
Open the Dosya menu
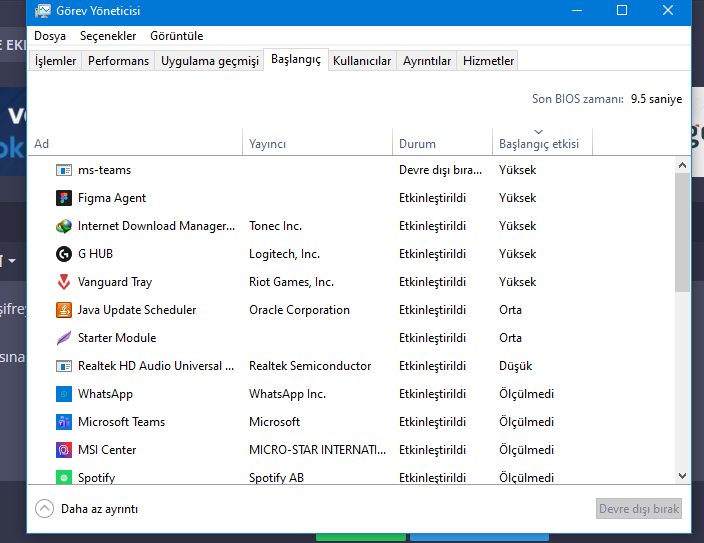tap(50, 36)
